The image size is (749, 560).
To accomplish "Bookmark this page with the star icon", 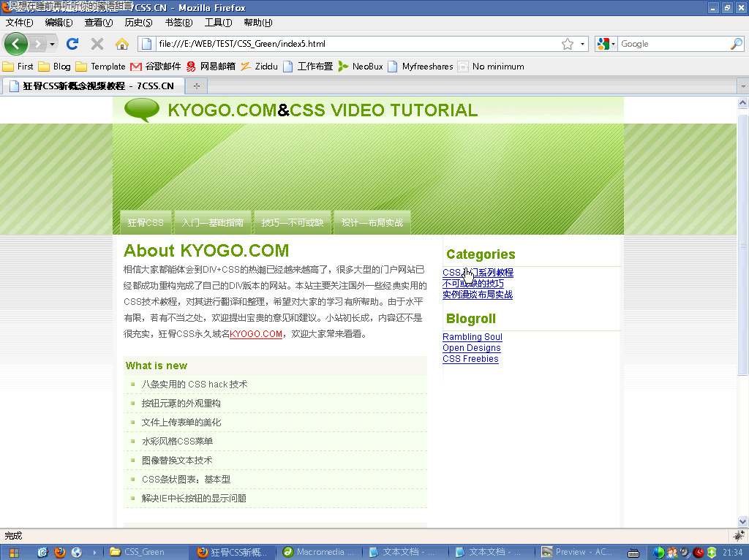I will [x=568, y=44].
